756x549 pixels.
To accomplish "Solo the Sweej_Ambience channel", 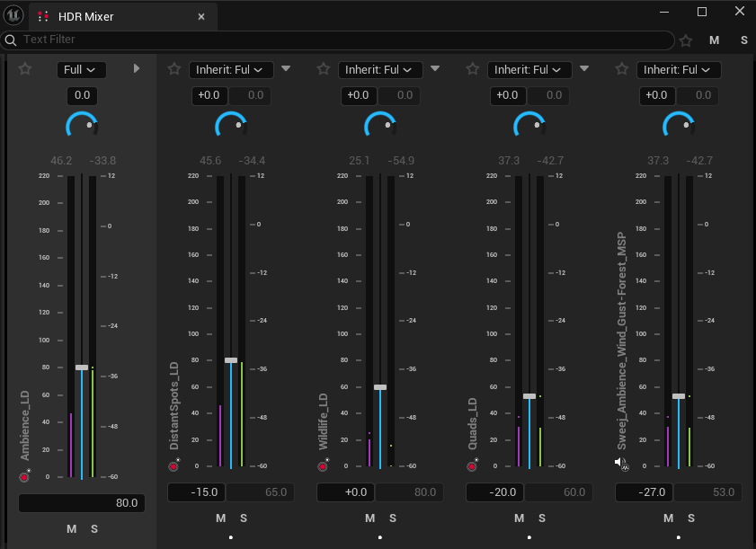I will [689, 518].
